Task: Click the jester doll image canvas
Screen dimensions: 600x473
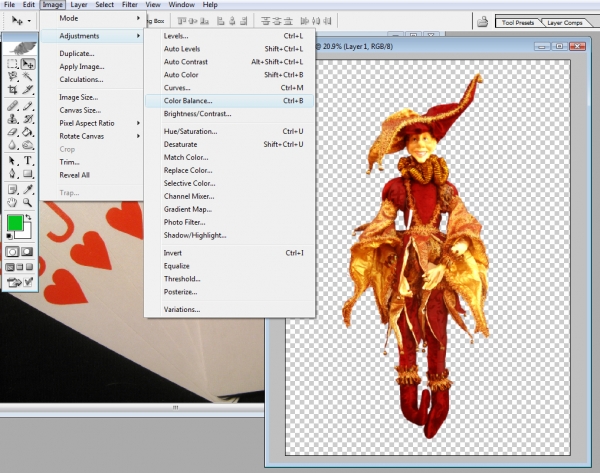Action: click(x=427, y=258)
